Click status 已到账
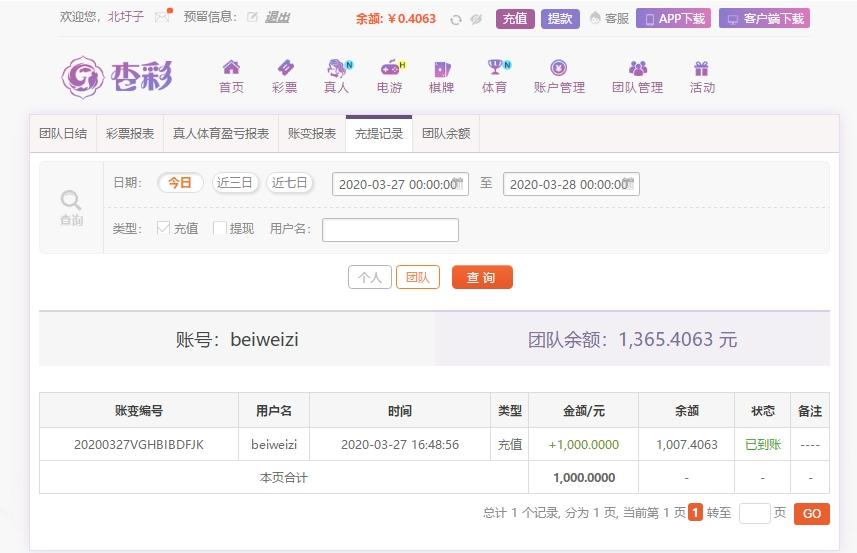Image resolution: width=857 pixels, height=553 pixels. point(763,445)
